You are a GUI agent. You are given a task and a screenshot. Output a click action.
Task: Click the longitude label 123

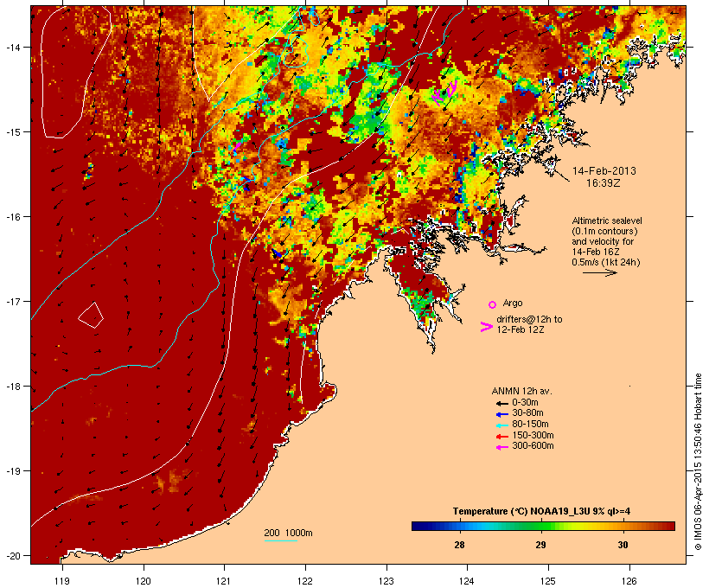386,581
